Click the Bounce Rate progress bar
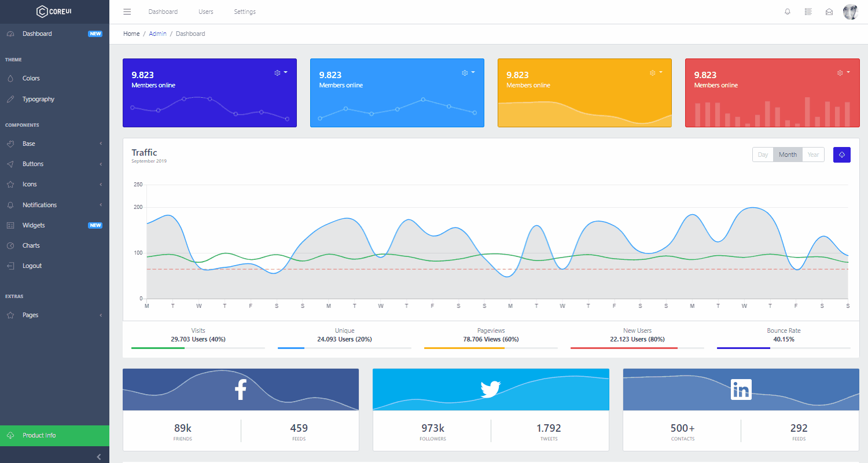 coord(784,348)
